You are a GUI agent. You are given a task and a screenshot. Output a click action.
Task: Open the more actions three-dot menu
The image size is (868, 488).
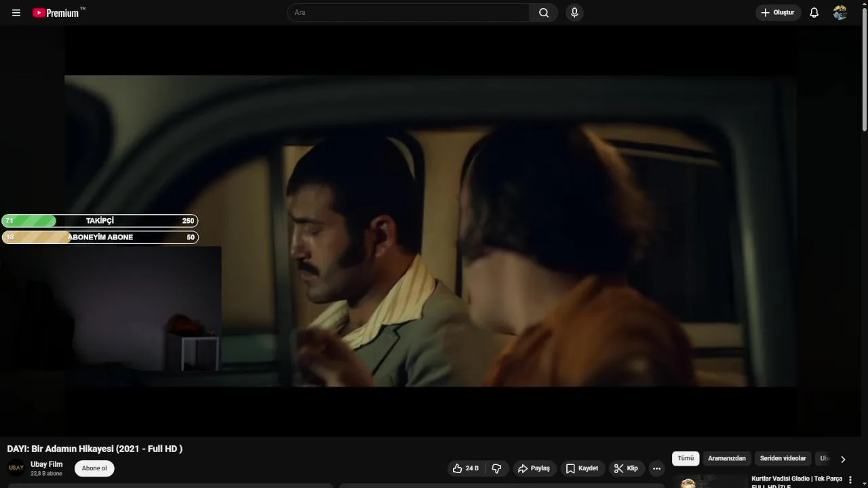[656, 468]
